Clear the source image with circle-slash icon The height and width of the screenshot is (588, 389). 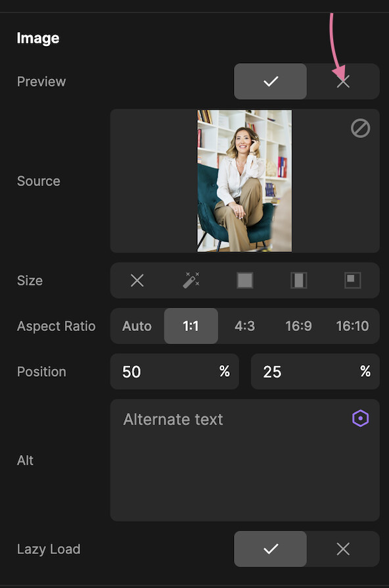click(x=361, y=128)
